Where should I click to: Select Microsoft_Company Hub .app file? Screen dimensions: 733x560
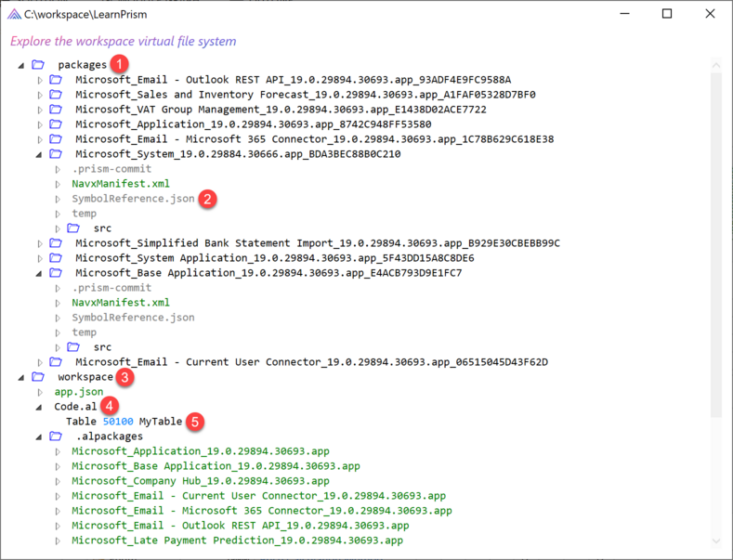(x=201, y=481)
